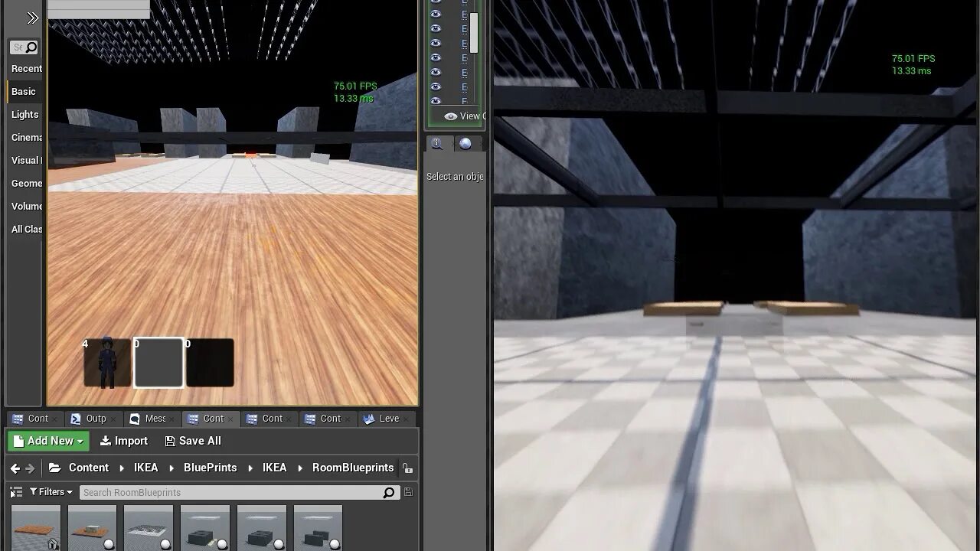Image resolution: width=980 pixels, height=551 pixels.
Task: Click the highlighted empty hotbar slot
Action: (x=158, y=363)
